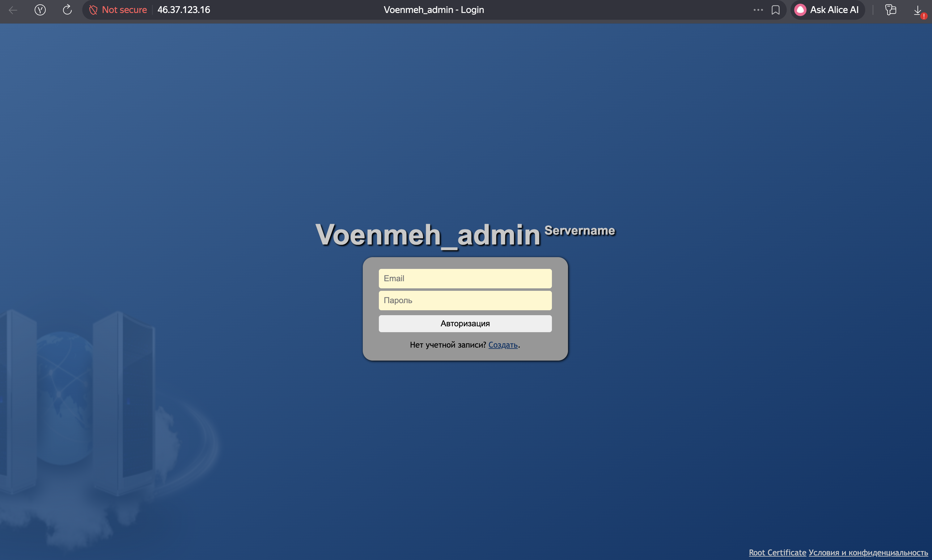This screenshot has width=932, height=560.
Task: Follow the Создать account link
Action: 503,345
